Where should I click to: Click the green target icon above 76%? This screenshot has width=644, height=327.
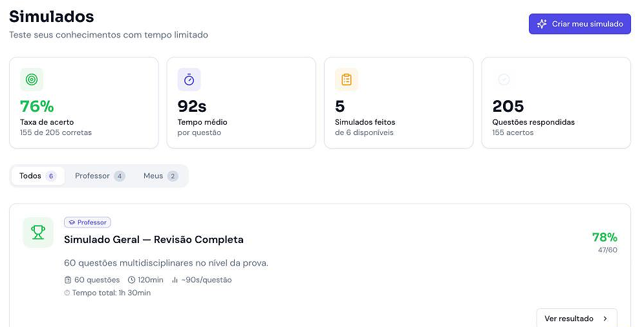(x=32, y=79)
